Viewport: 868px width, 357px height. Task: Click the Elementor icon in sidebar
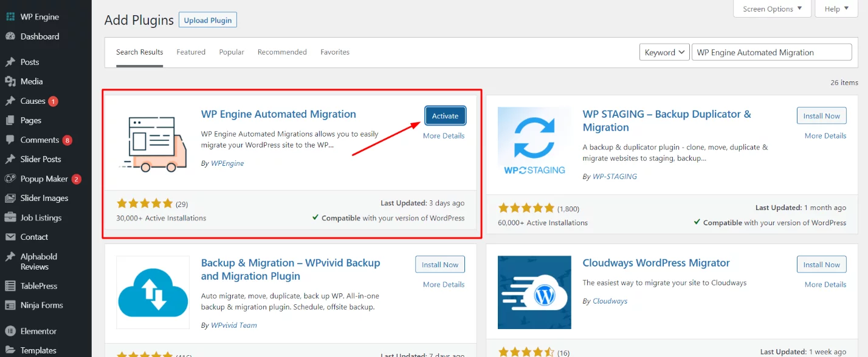click(10, 331)
